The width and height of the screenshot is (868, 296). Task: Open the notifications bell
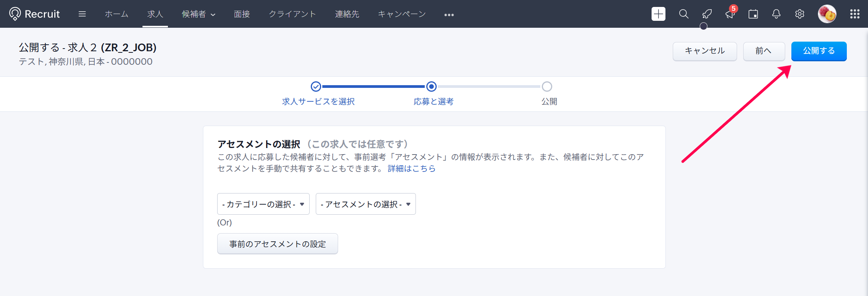point(776,14)
